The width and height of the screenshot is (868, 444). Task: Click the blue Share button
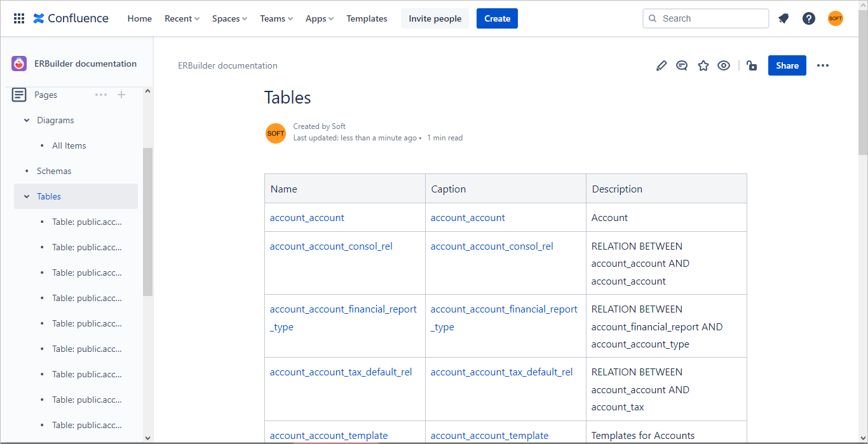[787, 65]
